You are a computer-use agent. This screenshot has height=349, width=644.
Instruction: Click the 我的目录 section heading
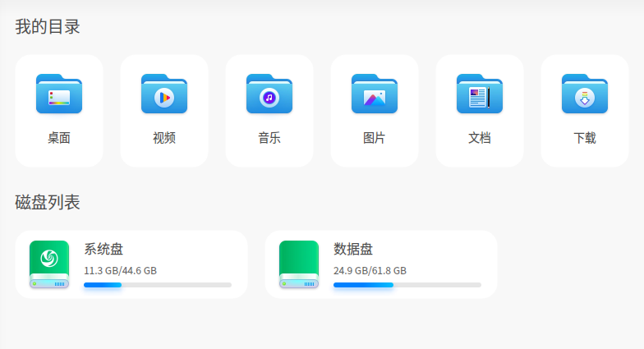(48, 26)
